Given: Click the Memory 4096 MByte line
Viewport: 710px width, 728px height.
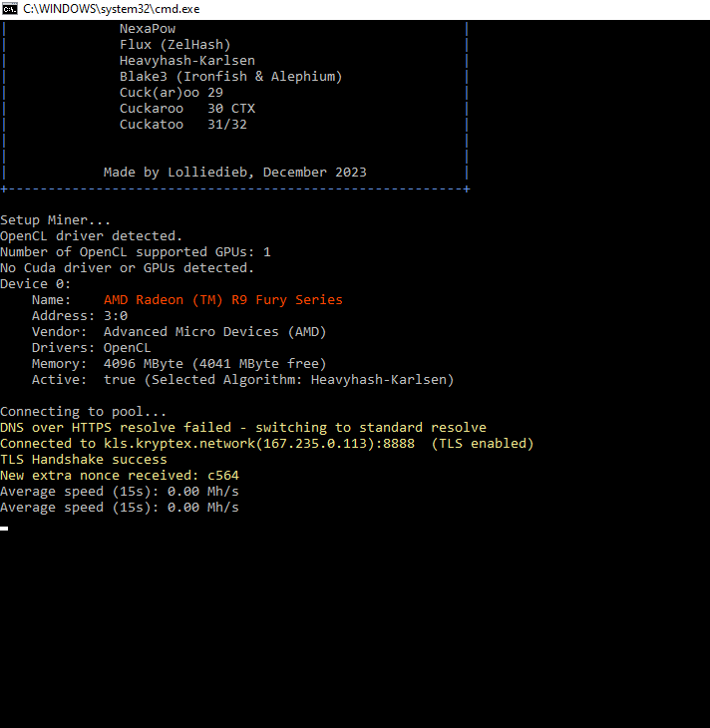Looking at the screenshot, I should (x=178, y=364).
